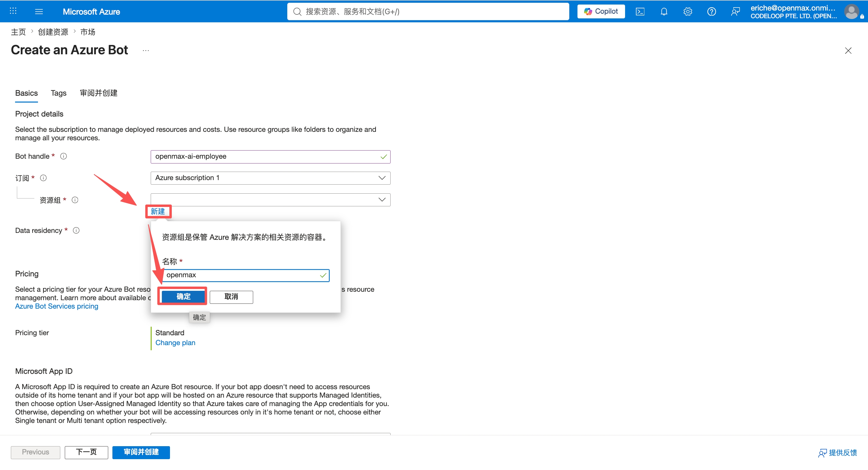Open the account avatar menu

851,11
